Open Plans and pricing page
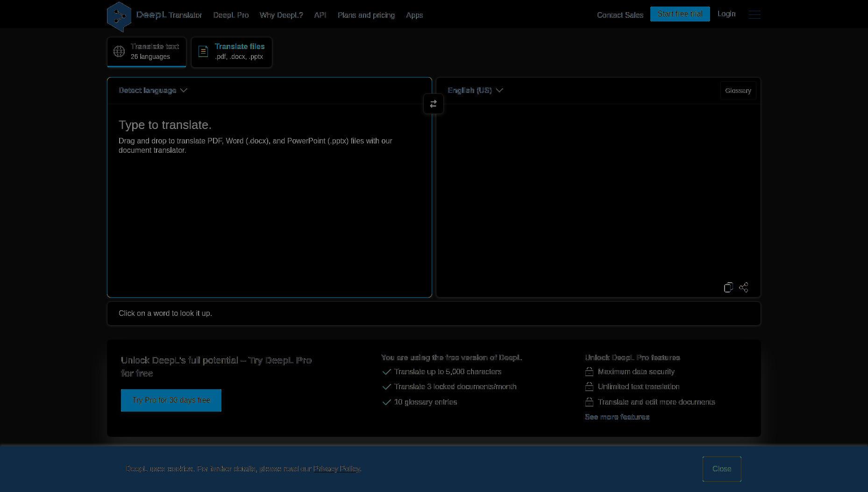The height and width of the screenshot is (492, 868). (x=366, y=15)
